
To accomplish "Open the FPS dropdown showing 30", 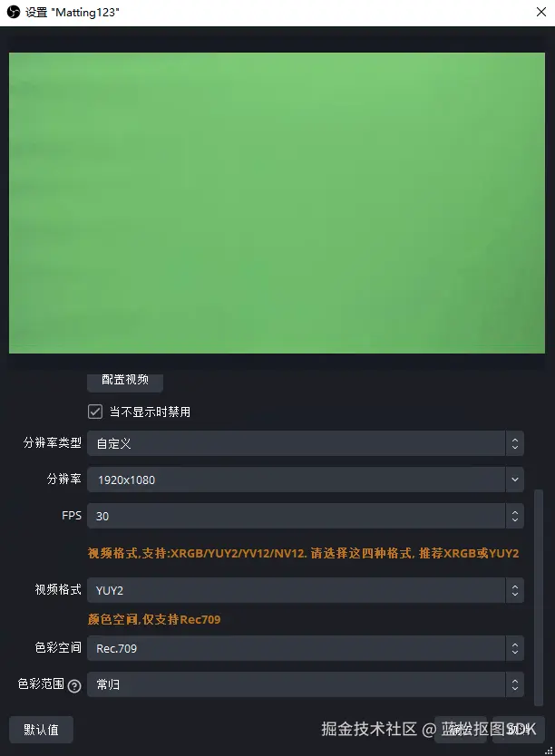I will pyautogui.click(x=306, y=516).
